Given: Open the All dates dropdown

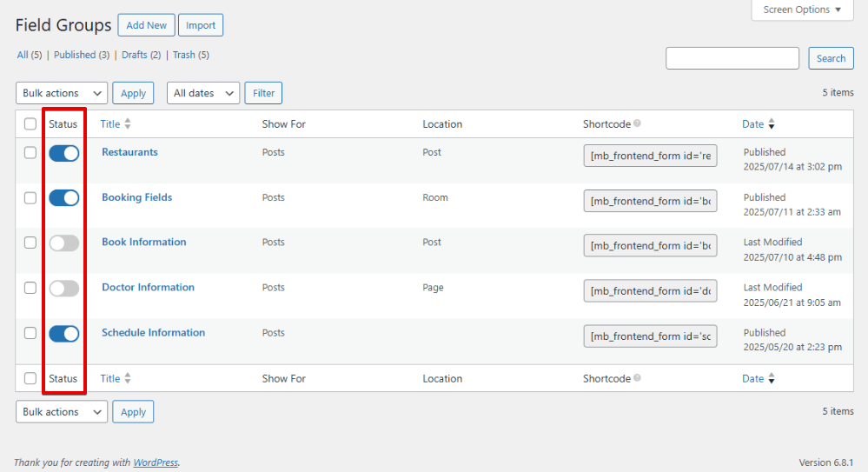Looking at the screenshot, I should click(203, 93).
